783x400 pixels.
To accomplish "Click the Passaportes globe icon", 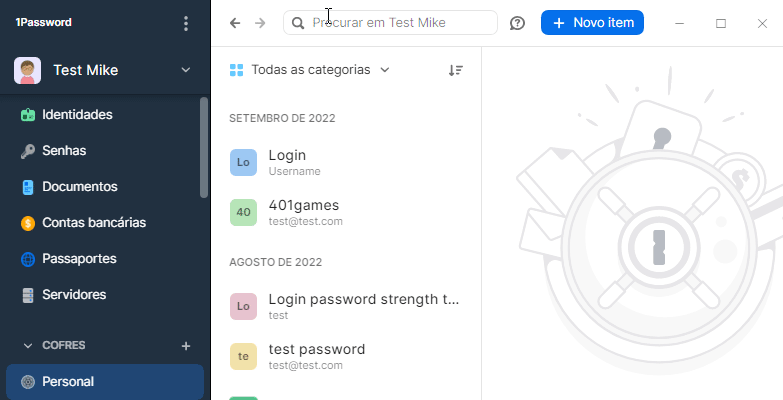I will [x=28, y=259].
